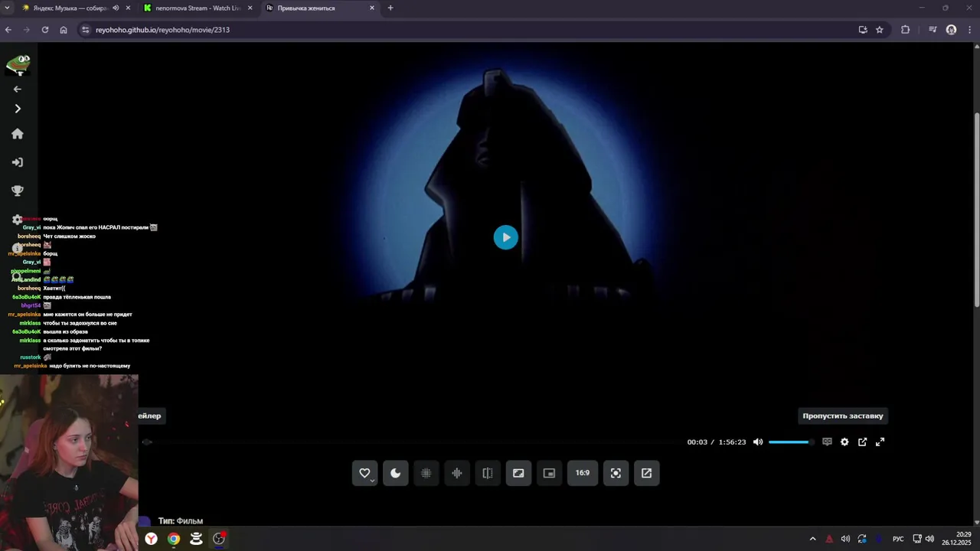The width and height of the screenshot is (980, 551).
Task: Open the pixel grid filter button
Action: (x=426, y=473)
